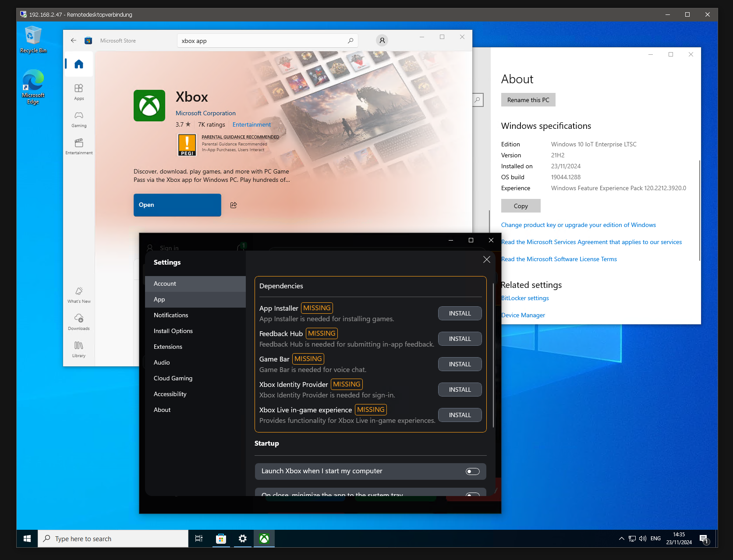Click Change product key or upgrade link
733x560 pixels.
coord(578,225)
